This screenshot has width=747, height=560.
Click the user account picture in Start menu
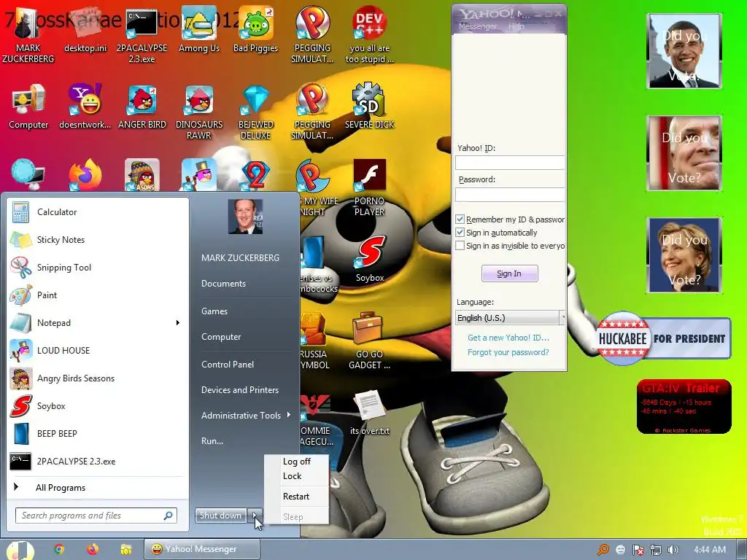[245, 217]
